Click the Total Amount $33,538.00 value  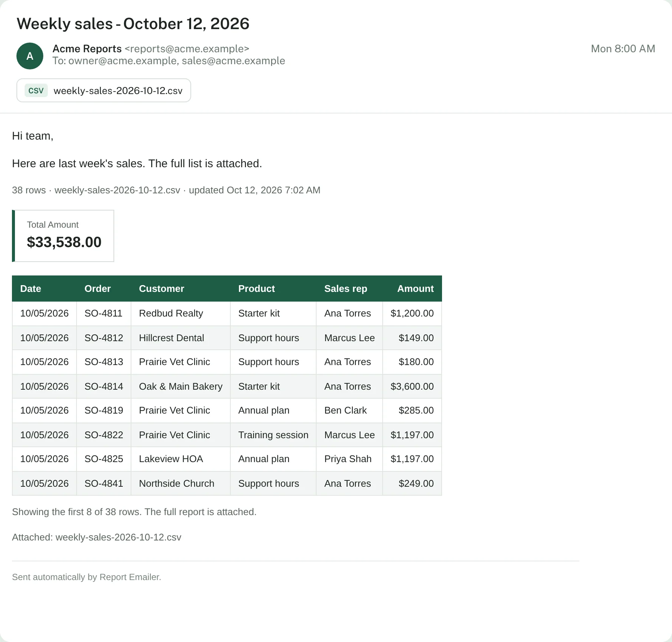[x=64, y=242]
